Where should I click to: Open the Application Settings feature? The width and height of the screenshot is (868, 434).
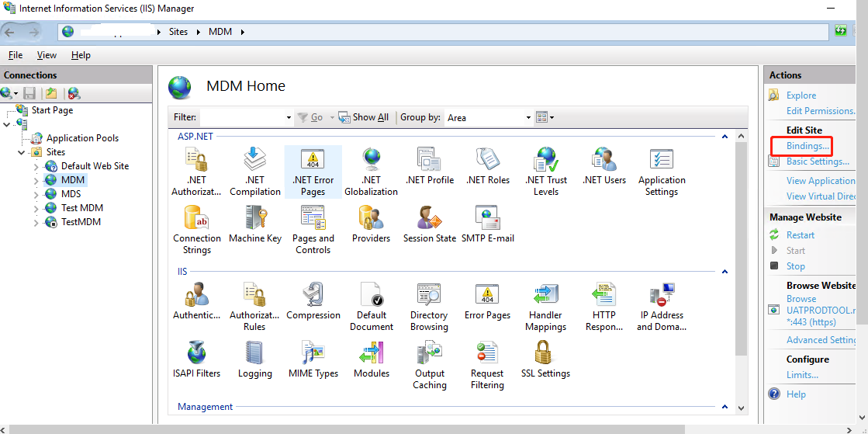pyautogui.click(x=662, y=172)
